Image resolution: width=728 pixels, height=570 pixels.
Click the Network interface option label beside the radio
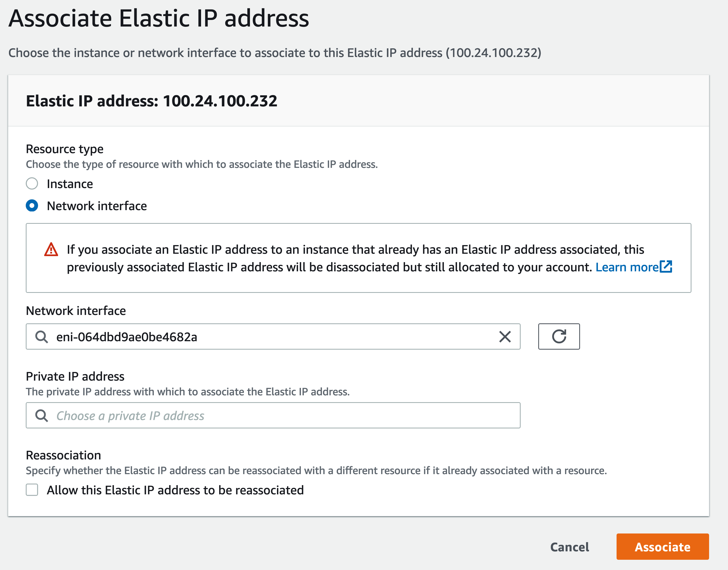[97, 206]
